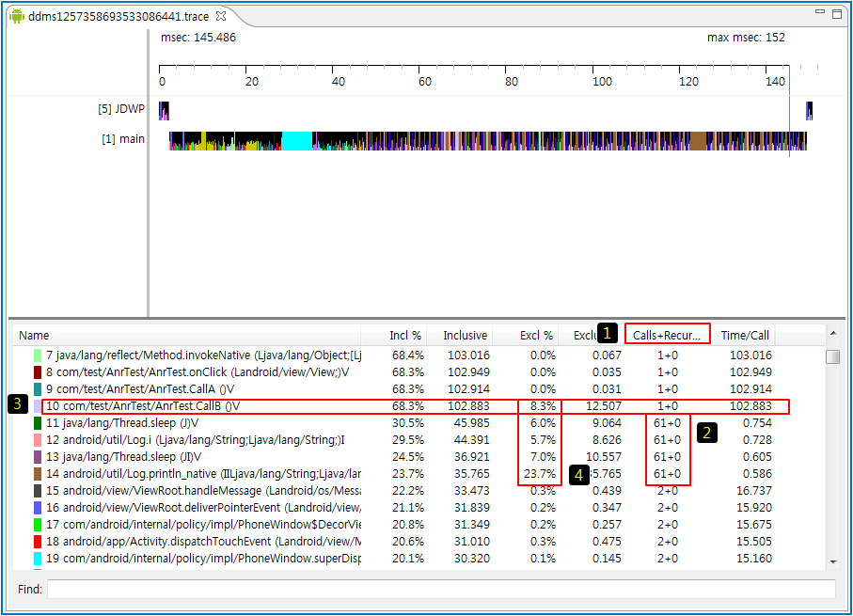Select the [5] JDWP thread label
853x616 pixels.
click(121, 109)
